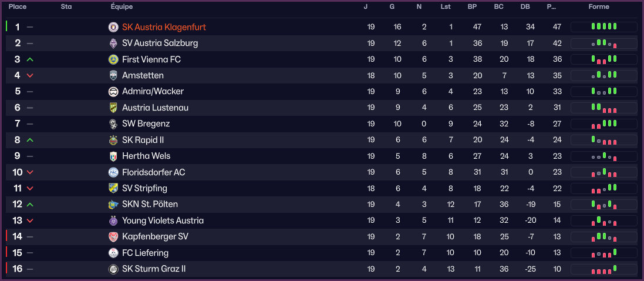Open SW Bregenz team link
Image resolution: width=644 pixels, height=281 pixels.
(x=146, y=124)
